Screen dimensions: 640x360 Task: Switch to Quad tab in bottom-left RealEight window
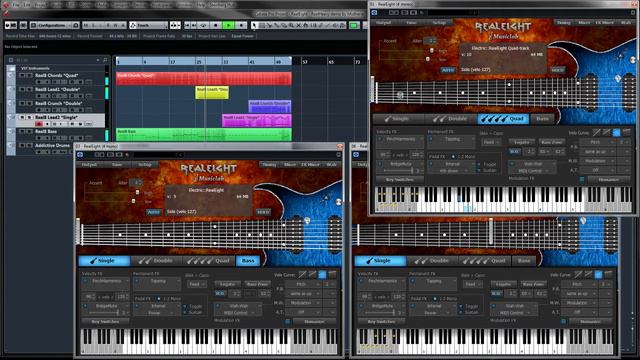[x=209, y=260]
